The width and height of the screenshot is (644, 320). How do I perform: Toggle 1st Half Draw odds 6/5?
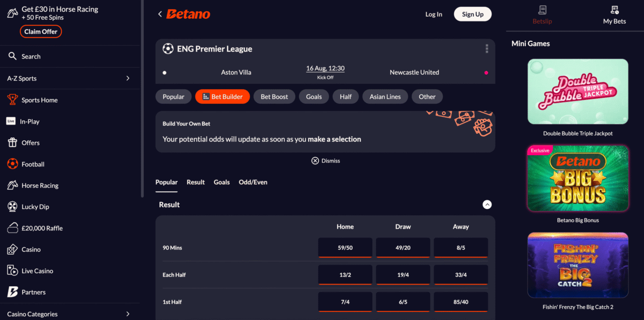[x=403, y=302]
